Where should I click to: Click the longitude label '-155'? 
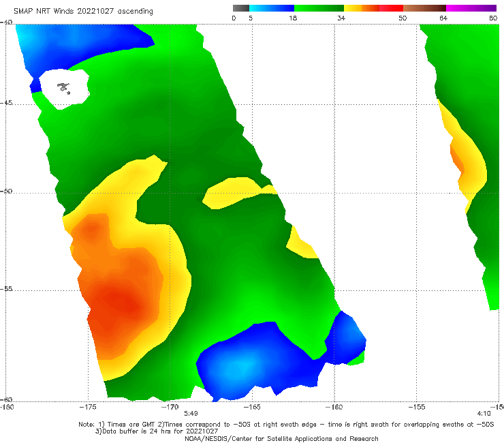coord(417,407)
